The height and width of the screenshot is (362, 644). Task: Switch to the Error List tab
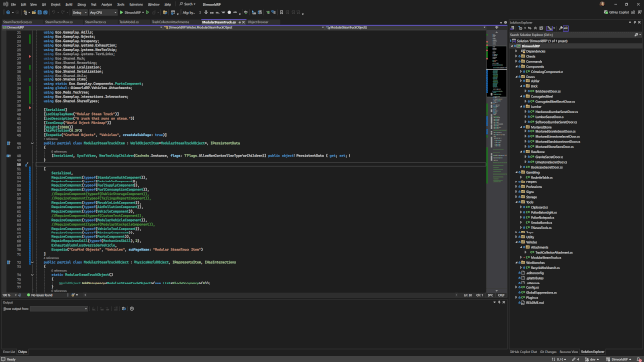9,352
